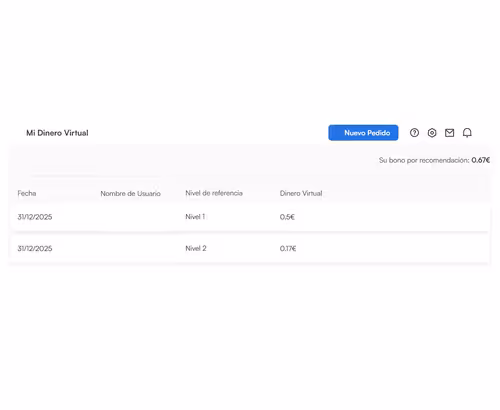Select the Fecha column header

[x=27, y=193]
